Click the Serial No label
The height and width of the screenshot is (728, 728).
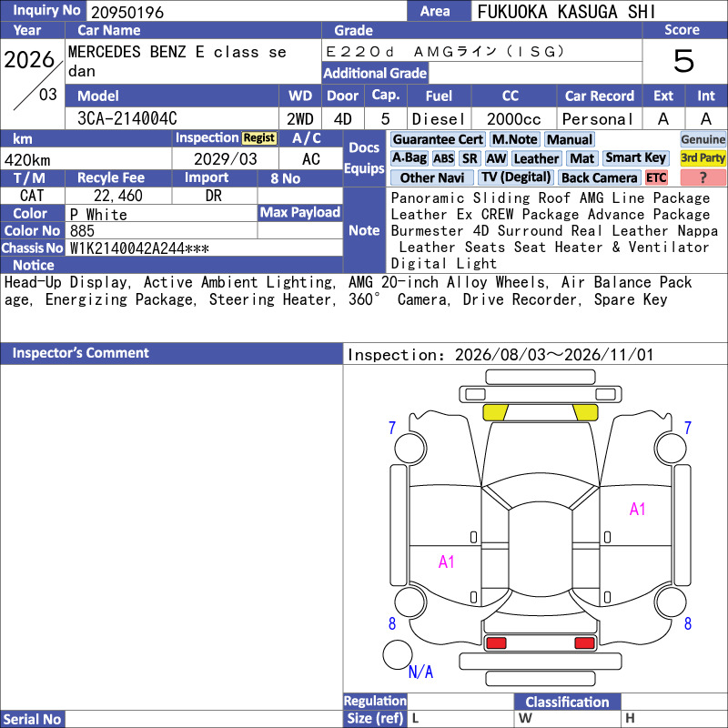(32, 719)
